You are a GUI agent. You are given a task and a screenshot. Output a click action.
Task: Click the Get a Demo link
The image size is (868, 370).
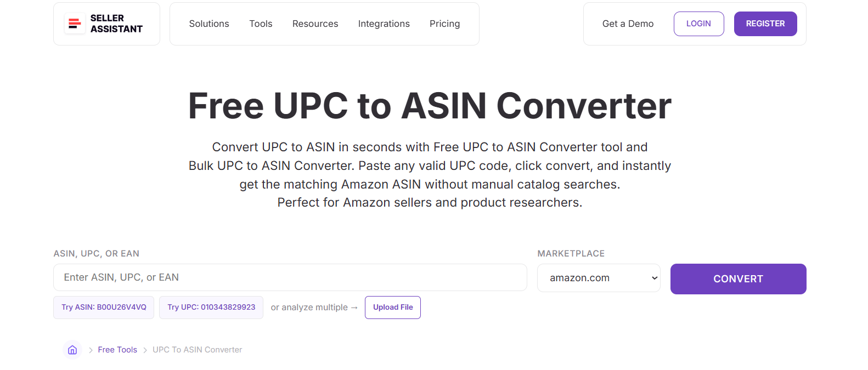click(628, 24)
